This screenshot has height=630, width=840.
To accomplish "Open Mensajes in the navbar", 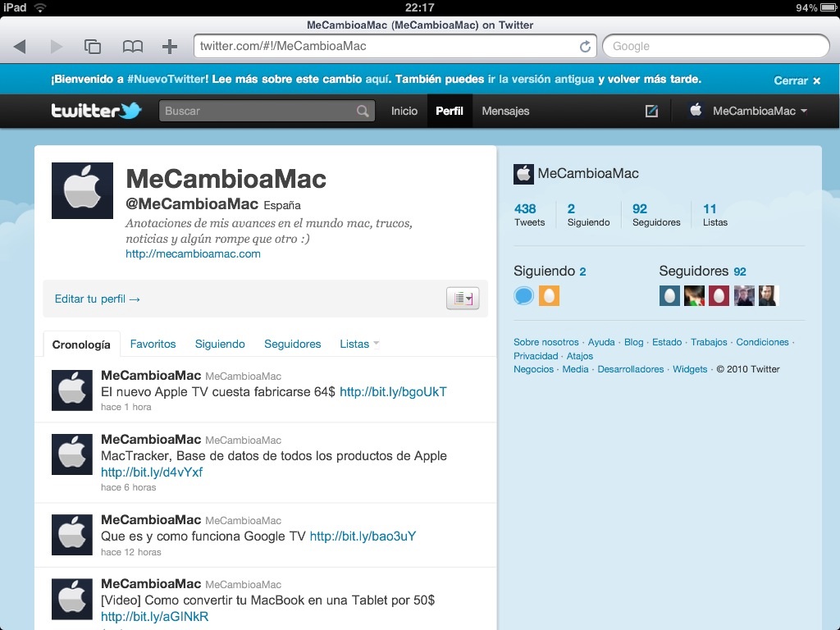I will pyautogui.click(x=505, y=111).
